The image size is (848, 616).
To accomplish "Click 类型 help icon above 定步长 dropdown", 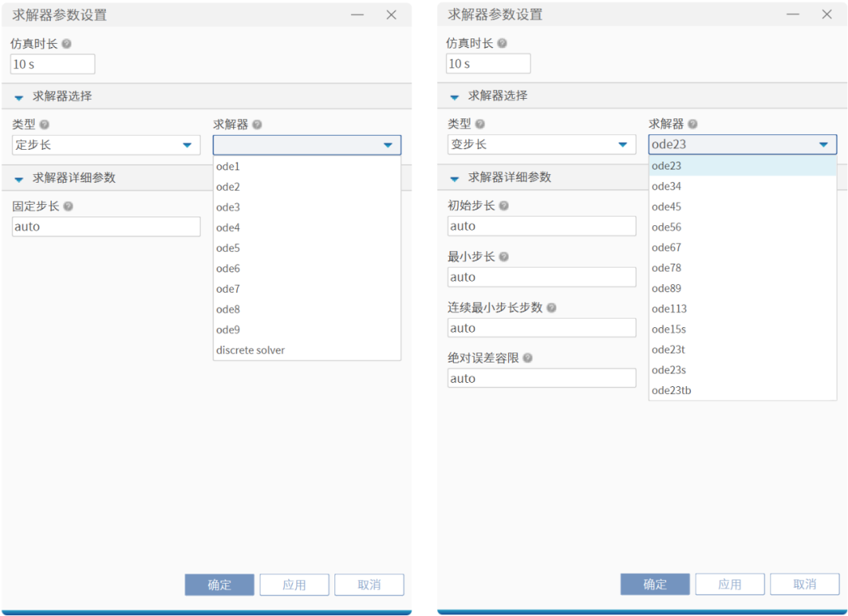I will click(45, 125).
